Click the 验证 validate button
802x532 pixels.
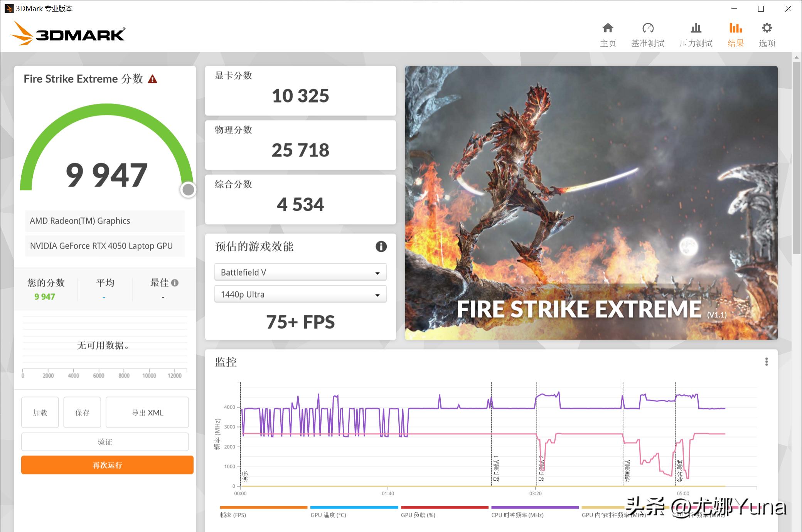click(105, 442)
